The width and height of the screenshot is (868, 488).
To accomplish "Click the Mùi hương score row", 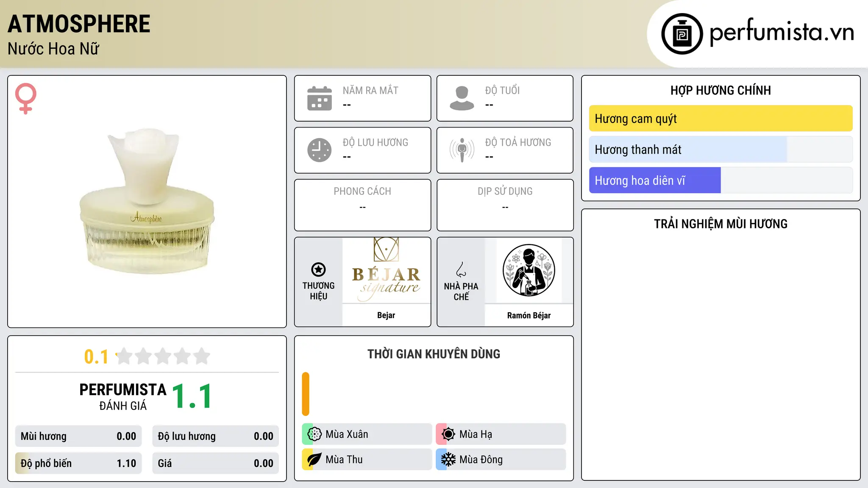I will click(x=78, y=436).
